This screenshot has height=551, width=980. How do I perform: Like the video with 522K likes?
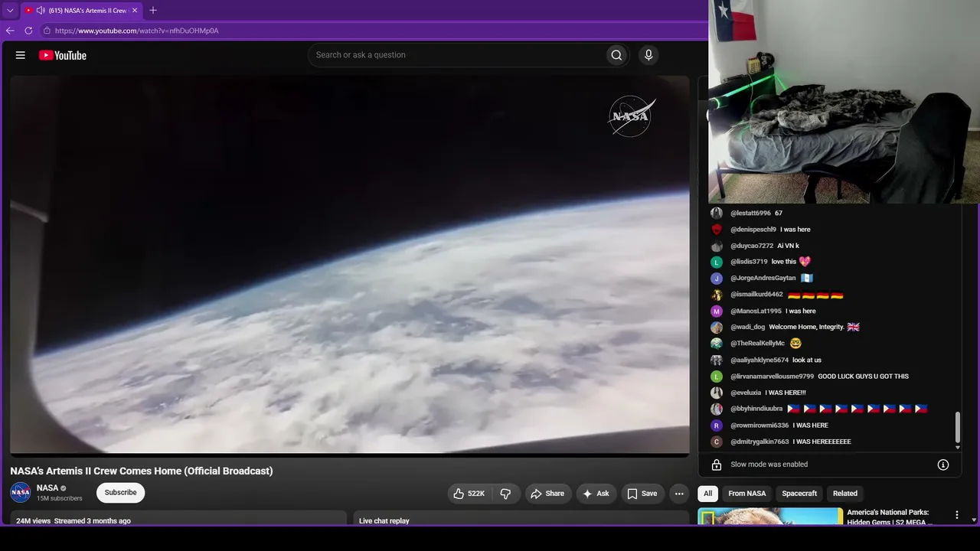coord(469,494)
